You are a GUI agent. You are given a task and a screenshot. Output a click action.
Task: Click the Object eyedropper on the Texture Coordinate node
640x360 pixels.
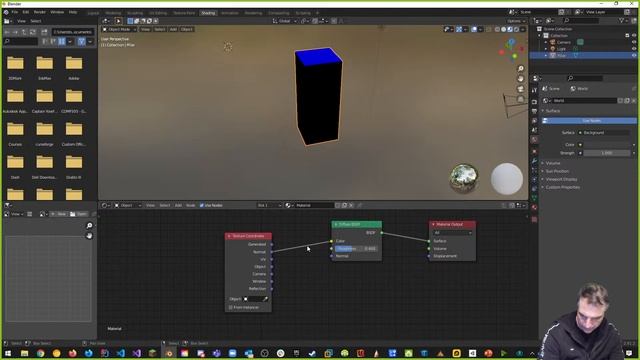tap(265, 299)
